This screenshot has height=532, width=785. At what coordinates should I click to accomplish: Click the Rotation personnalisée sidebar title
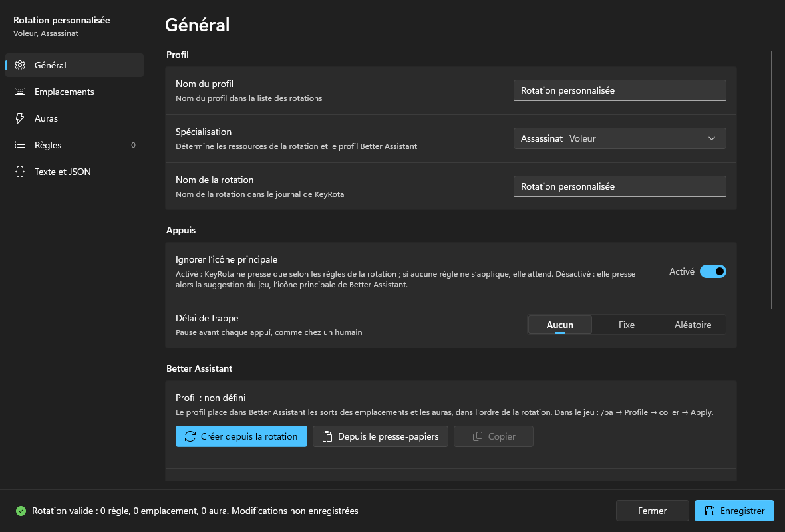coord(62,20)
